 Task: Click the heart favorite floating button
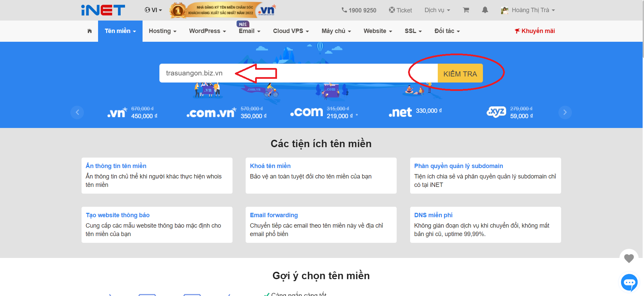pos(629,258)
